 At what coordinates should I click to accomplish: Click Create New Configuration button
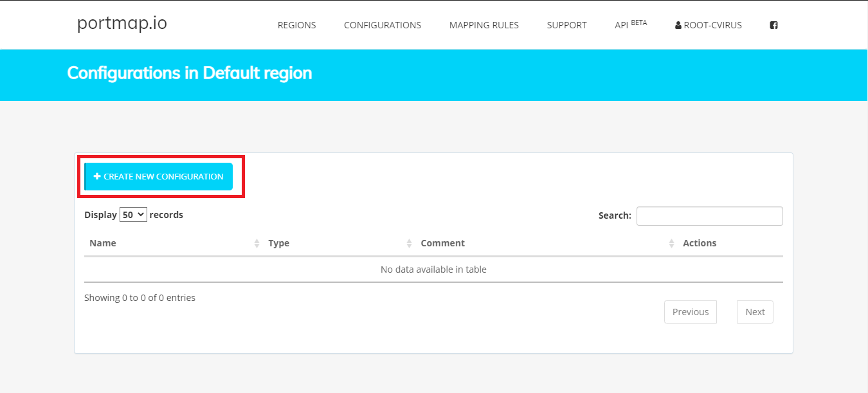pos(159,176)
